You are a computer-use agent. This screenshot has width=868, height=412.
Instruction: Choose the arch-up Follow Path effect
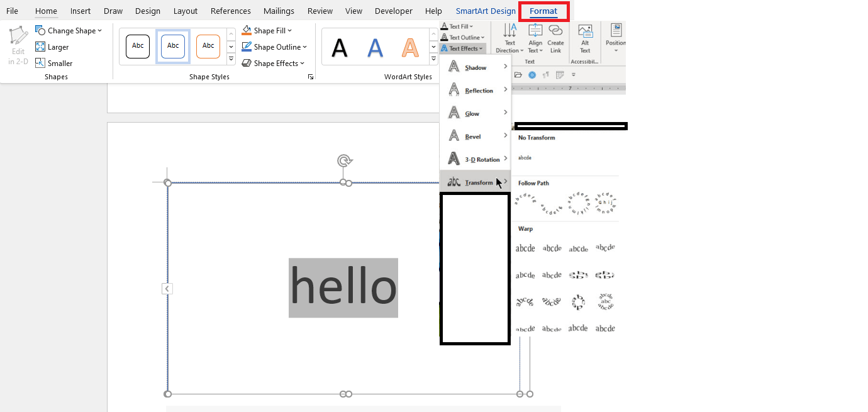pyautogui.click(x=525, y=201)
